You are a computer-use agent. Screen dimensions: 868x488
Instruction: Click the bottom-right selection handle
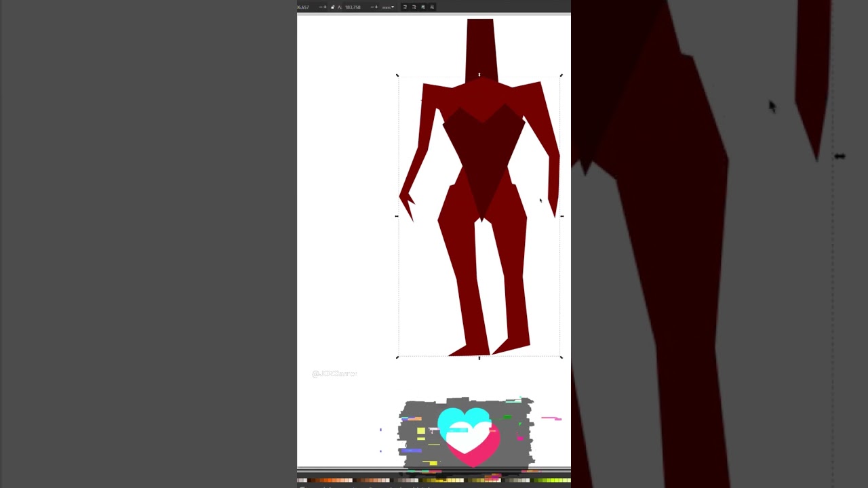tap(561, 357)
